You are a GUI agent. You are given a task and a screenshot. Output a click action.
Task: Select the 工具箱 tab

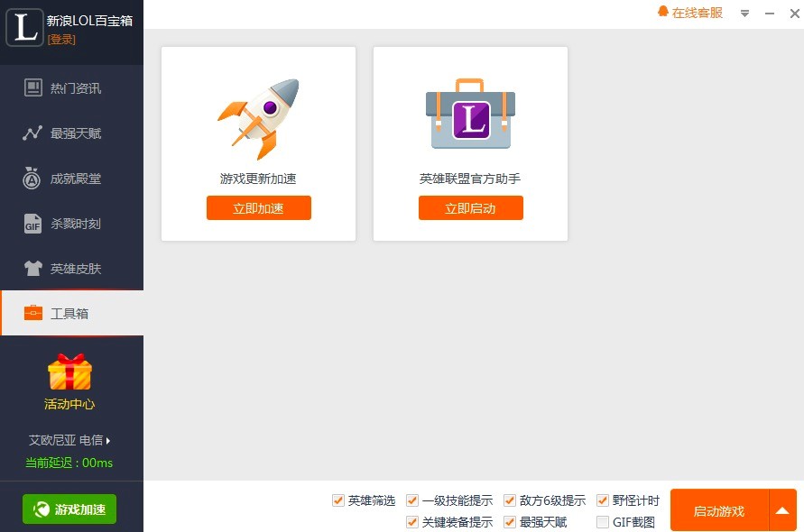coord(72,313)
